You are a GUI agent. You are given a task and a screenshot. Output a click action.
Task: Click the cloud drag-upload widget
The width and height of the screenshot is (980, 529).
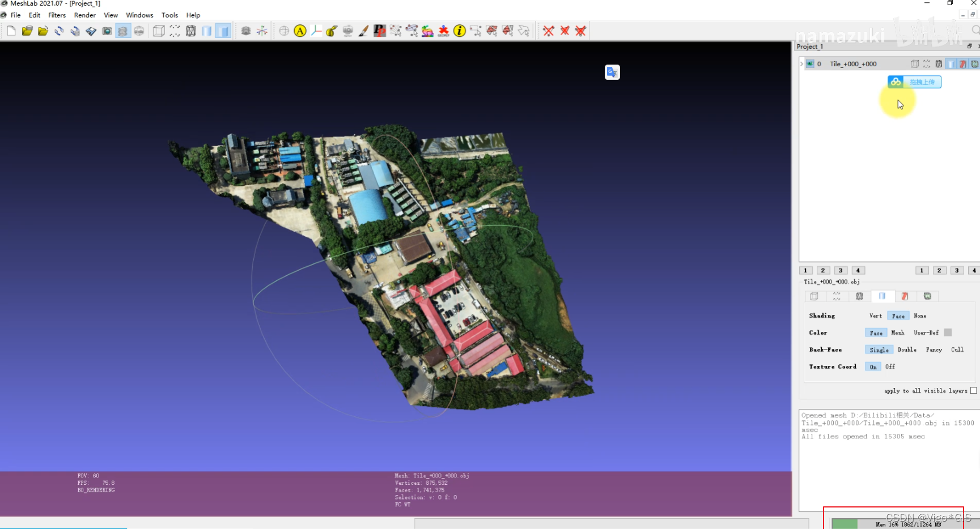click(914, 82)
